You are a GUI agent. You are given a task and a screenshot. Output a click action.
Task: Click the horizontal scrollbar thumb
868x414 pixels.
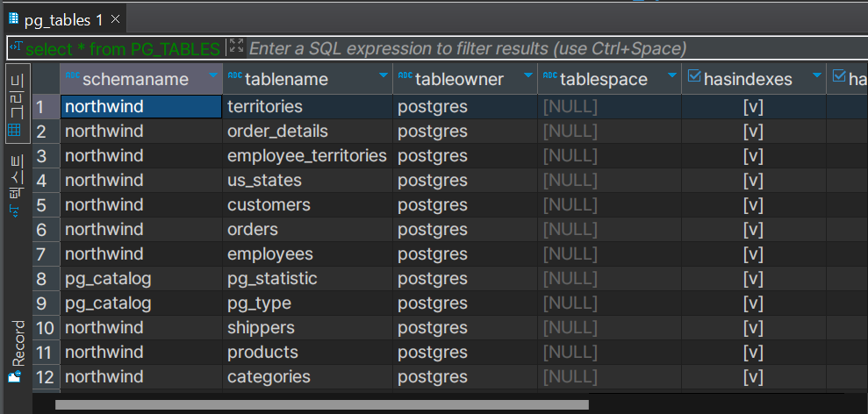click(321, 404)
